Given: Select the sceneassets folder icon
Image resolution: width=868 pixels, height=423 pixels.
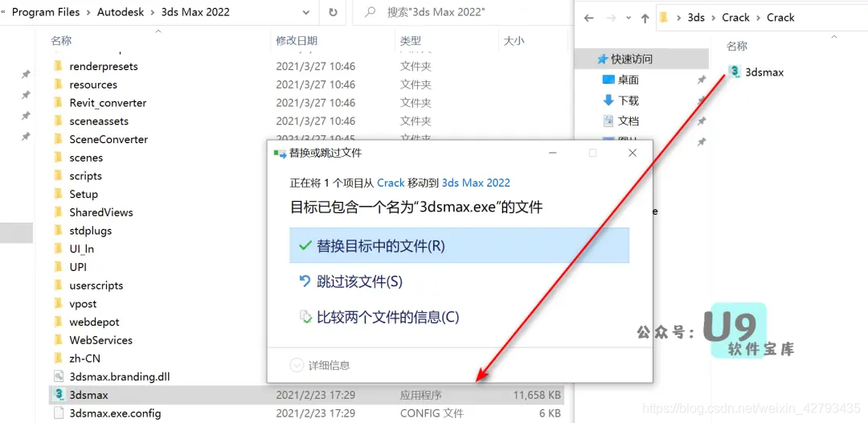Looking at the screenshot, I should pyautogui.click(x=58, y=121).
